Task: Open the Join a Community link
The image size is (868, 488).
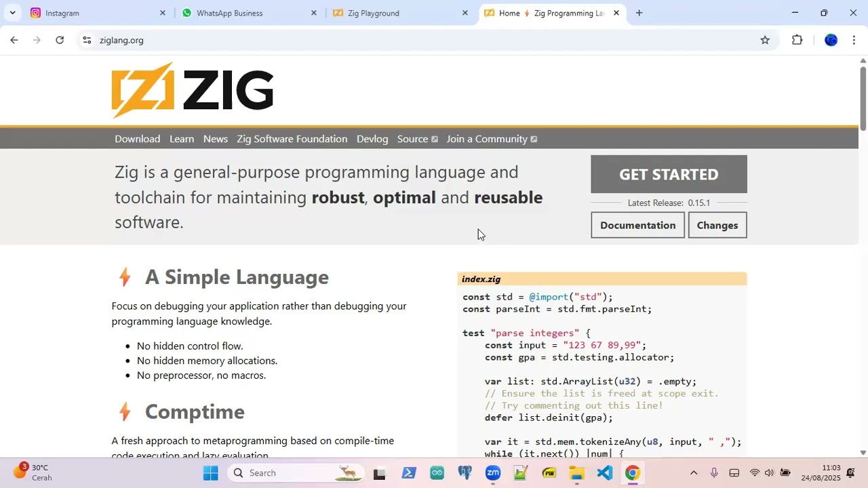Action: [492, 139]
